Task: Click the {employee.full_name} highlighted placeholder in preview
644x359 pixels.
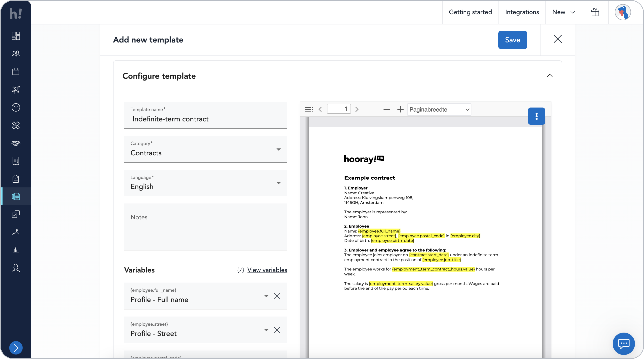Action: click(379, 231)
